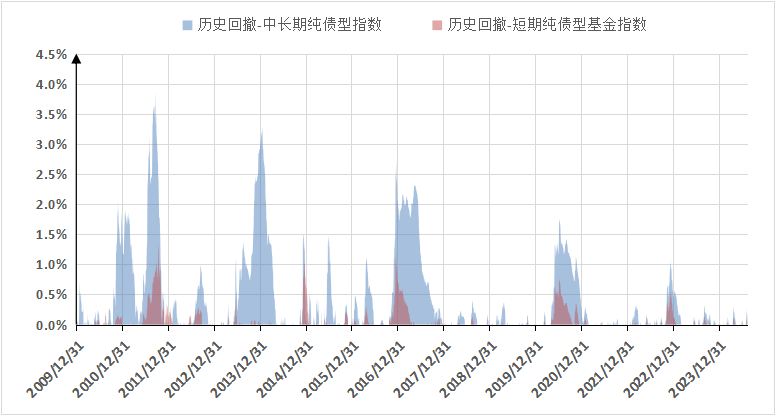Select legend label 历史回撤-中长期纯债型指数
Viewport: 775px width, 415px height.
[289, 25]
